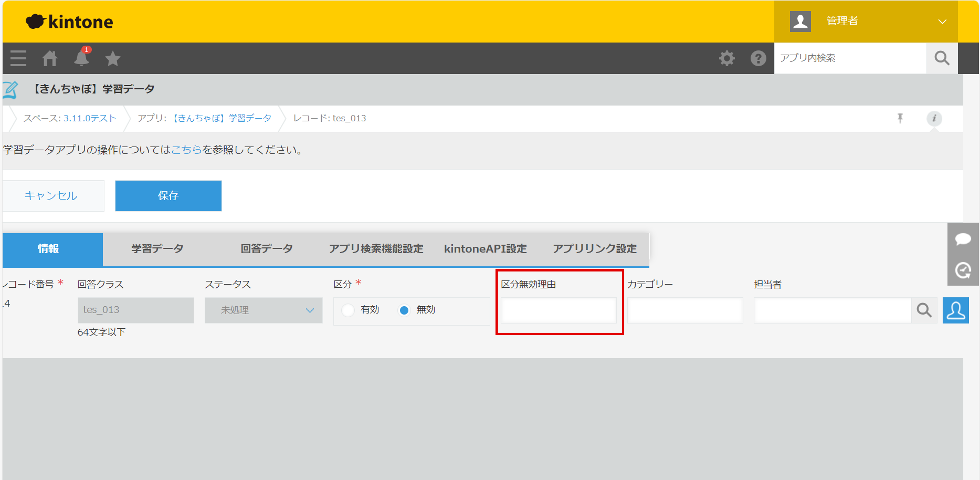This screenshot has width=980, height=480.
Task: Open the change history icon
Action: pyautogui.click(x=963, y=270)
